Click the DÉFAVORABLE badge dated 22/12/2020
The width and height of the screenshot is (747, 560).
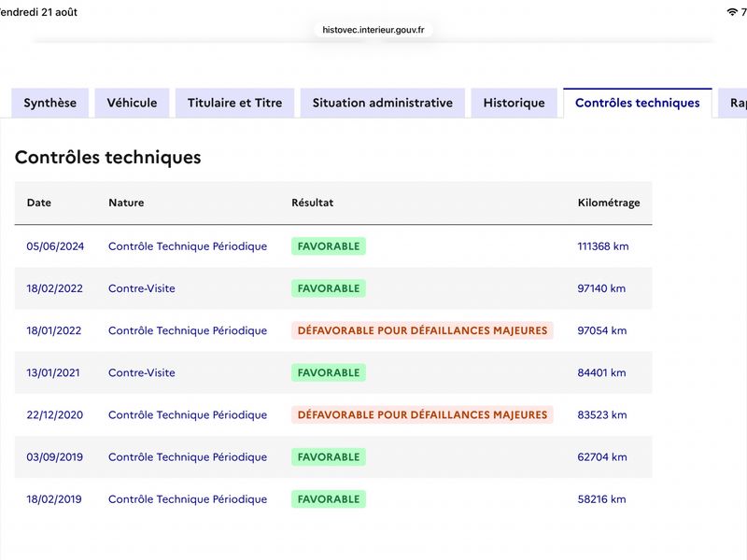point(422,414)
